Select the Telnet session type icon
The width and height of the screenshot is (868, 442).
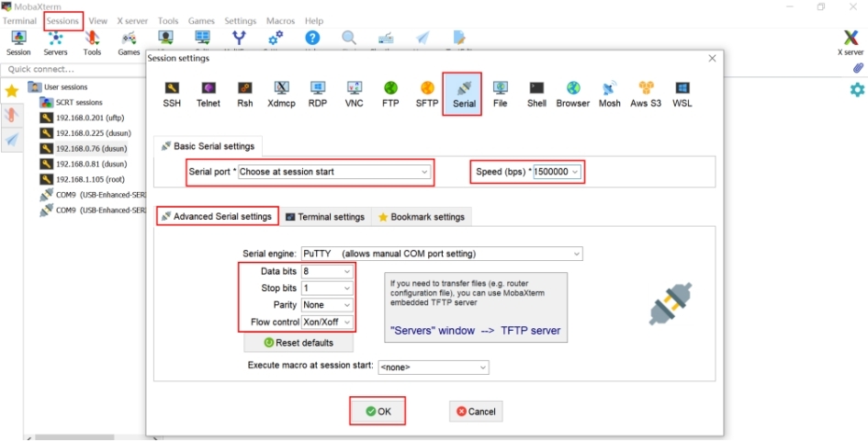pyautogui.click(x=209, y=94)
